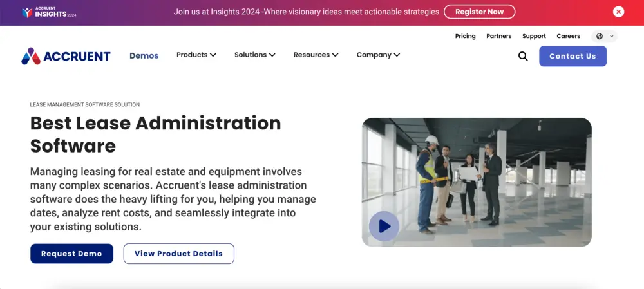This screenshot has height=289, width=644.
Task: Go to the Support page
Action: (x=534, y=36)
